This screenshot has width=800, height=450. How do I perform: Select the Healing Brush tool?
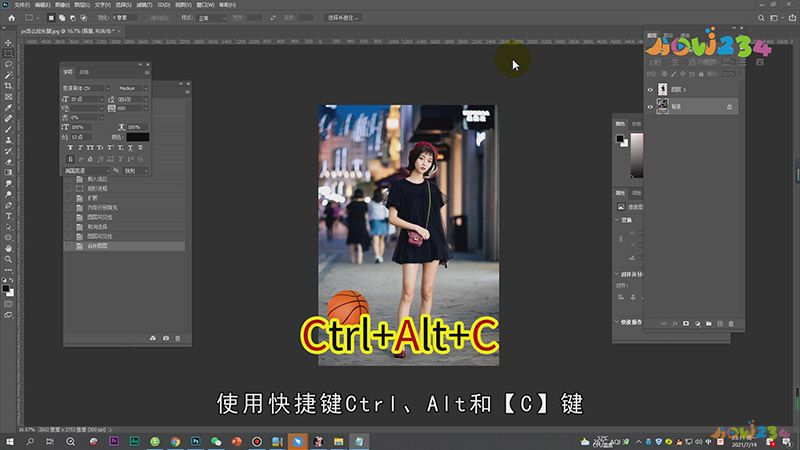pyautogui.click(x=8, y=118)
